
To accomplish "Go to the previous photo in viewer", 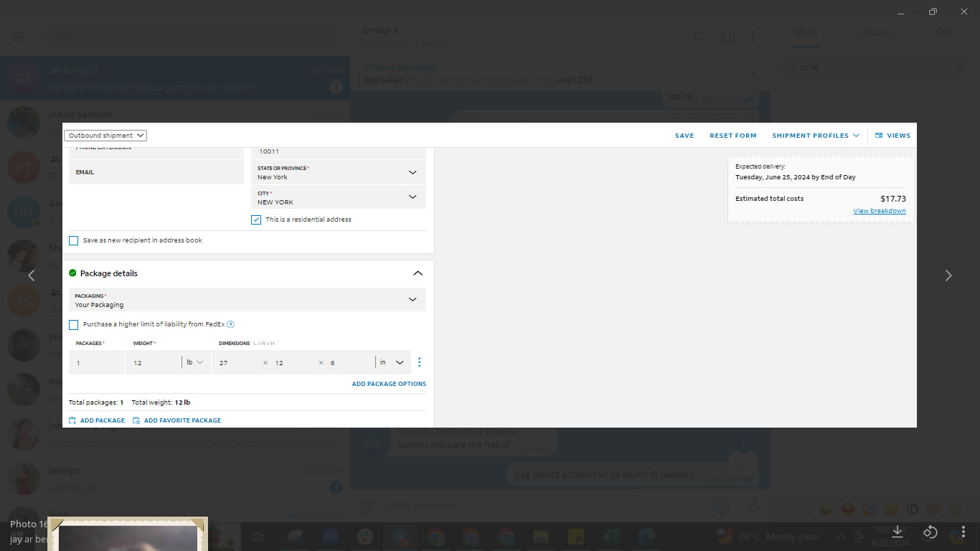I will click(32, 275).
